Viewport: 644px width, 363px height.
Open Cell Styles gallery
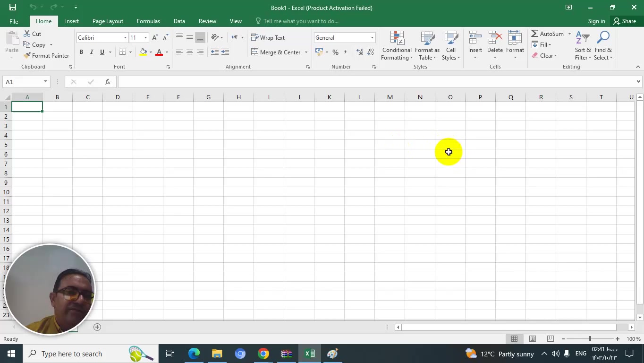(x=451, y=46)
